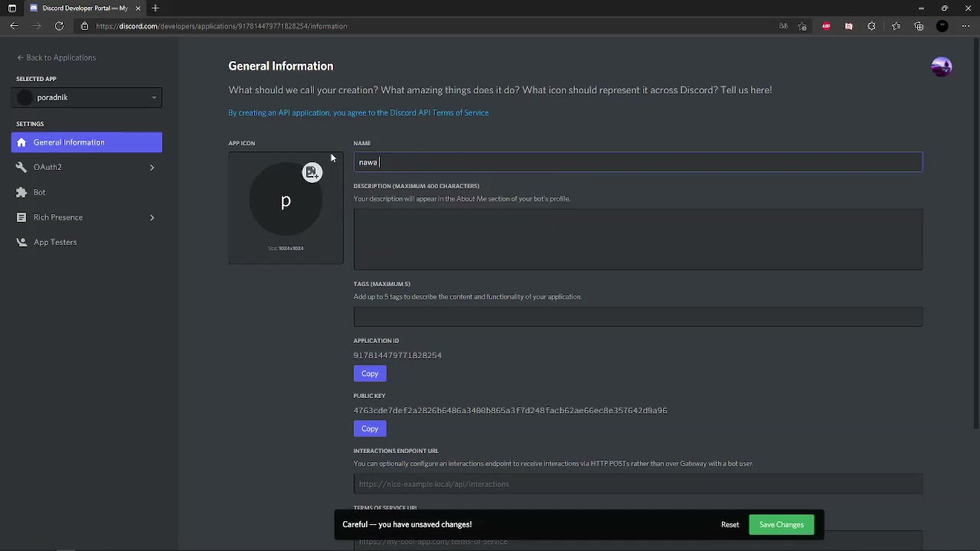The width and height of the screenshot is (980, 551).
Task: Select the Discord Developer Portal tab
Action: click(x=85, y=8)
